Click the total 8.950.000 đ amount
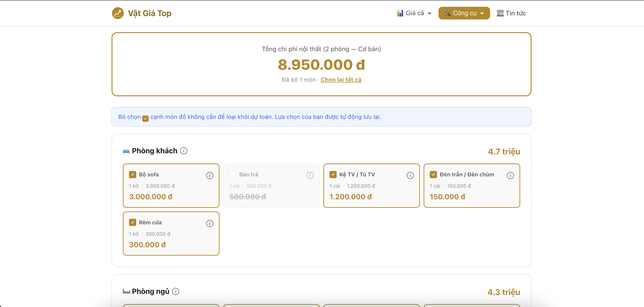 point(322,65)
